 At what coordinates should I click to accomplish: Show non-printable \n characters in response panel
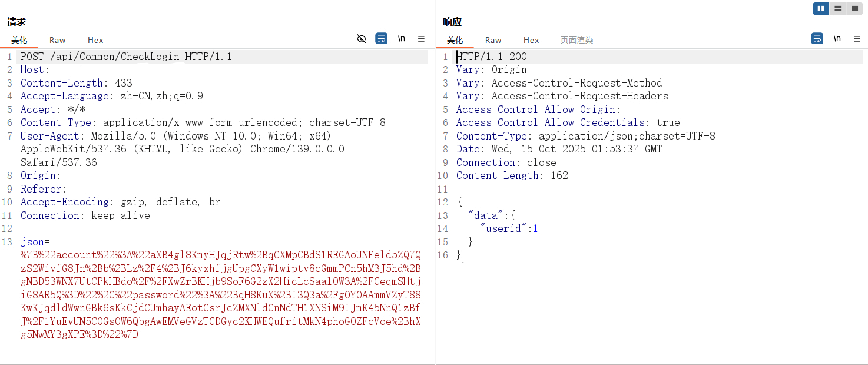pyautogui.click(x=837, y=39)
